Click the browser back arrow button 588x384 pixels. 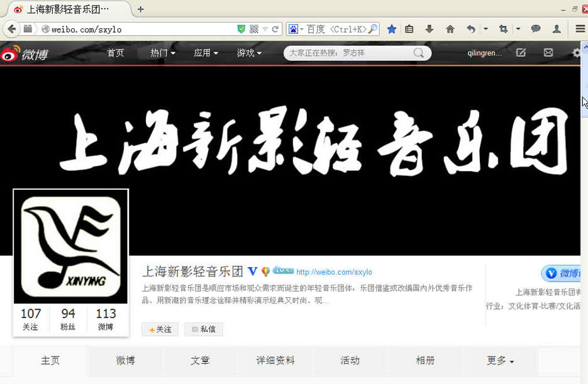click(x=12, y=29)
